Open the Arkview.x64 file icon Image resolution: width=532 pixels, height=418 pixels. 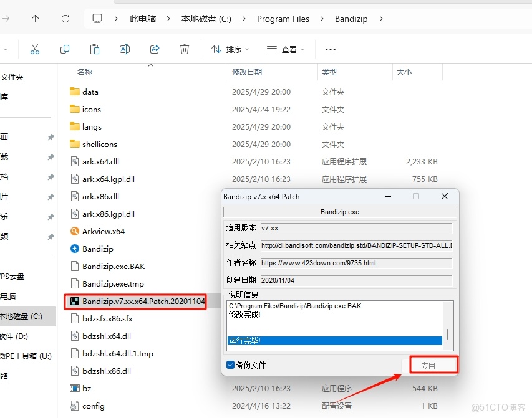coord(100,231)
